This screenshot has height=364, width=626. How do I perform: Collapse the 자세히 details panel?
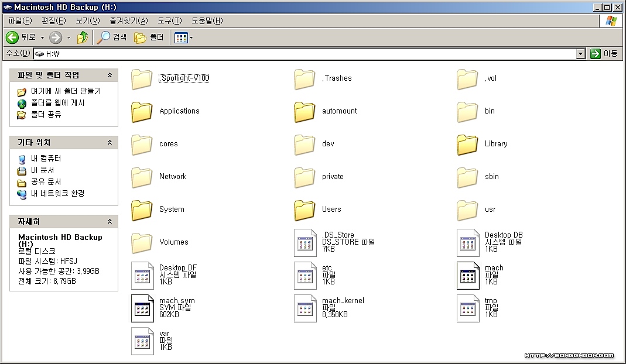point(110,222)
